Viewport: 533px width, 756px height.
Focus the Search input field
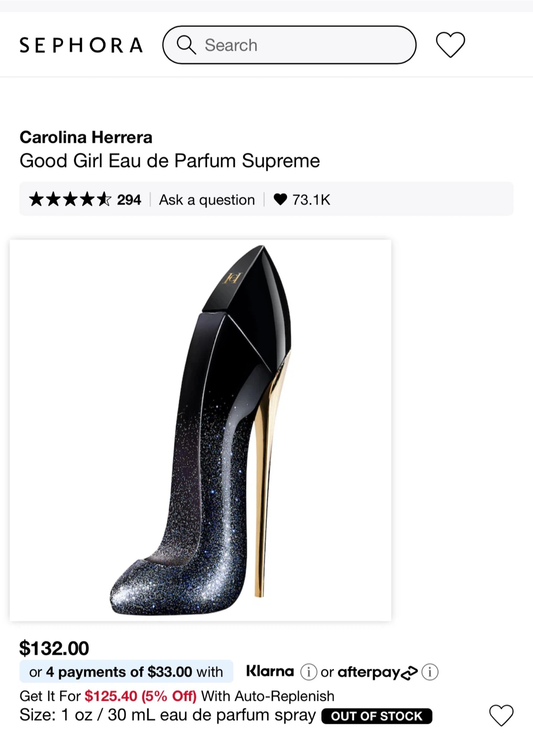tap(289, 45)
